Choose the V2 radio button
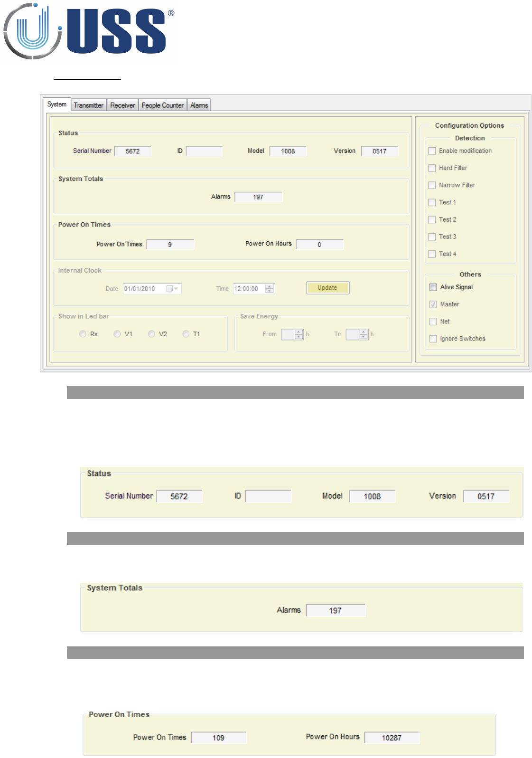The height and width of the screenshot is (758, 532). 151,334
